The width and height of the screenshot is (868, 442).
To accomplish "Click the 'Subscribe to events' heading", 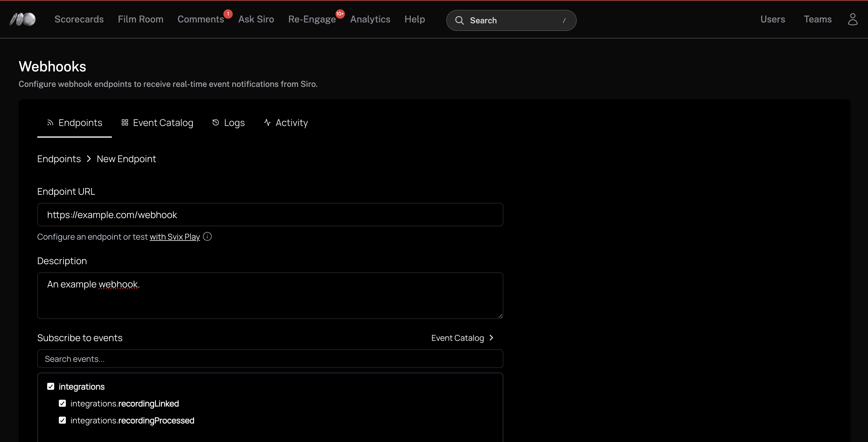I will coord(80,338).
